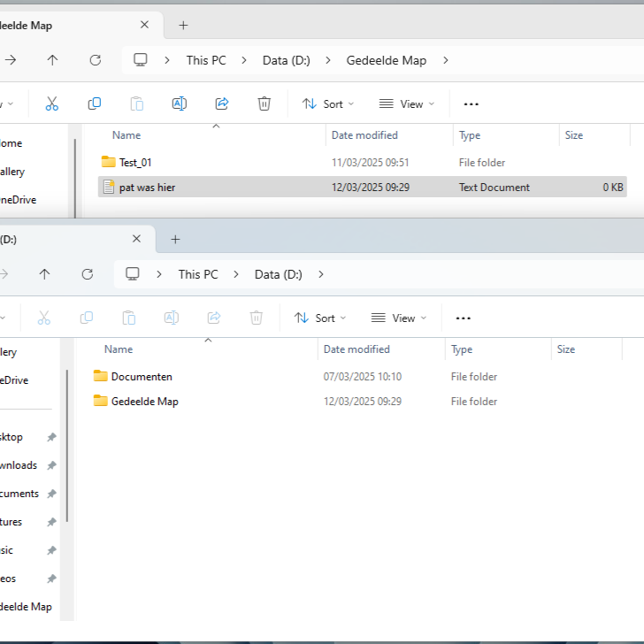Refresh the Gedeelde Map folder view

(x=96, y=60)
